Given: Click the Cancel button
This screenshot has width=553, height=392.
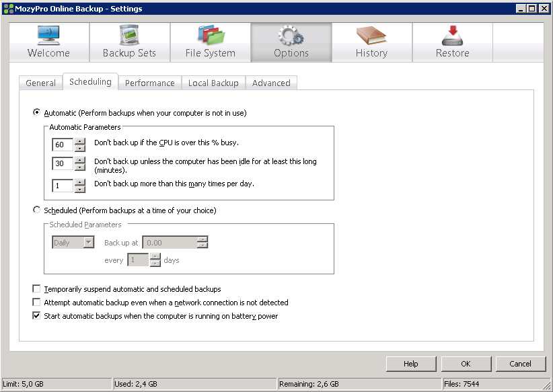Looking at the screenshot, I should tap(520, 364).
